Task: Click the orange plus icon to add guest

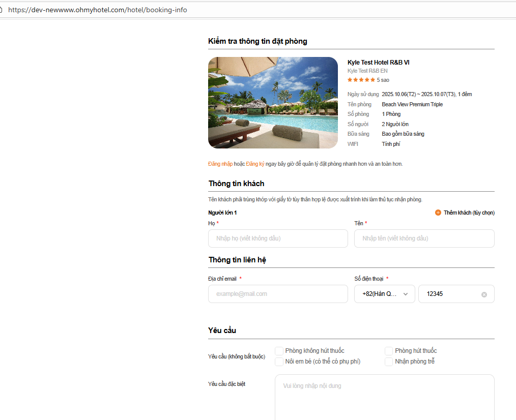Action: point(438,213)
